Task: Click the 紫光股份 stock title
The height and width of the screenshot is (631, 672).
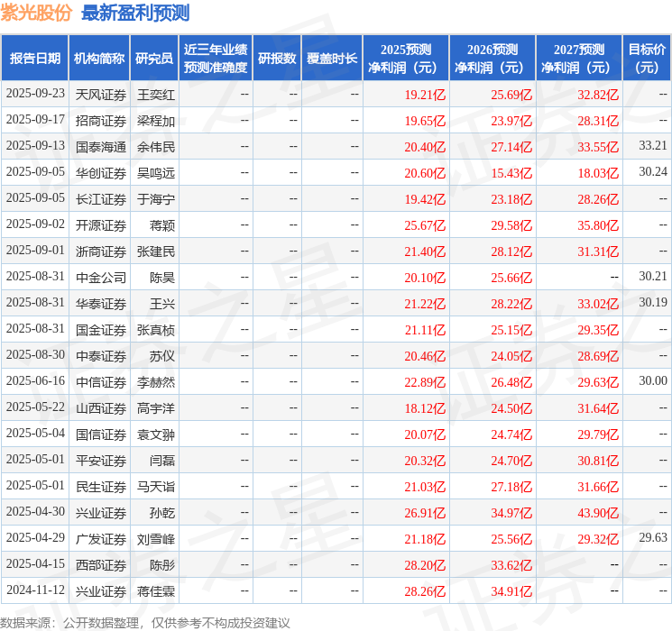Action: (x=36, y=14)
